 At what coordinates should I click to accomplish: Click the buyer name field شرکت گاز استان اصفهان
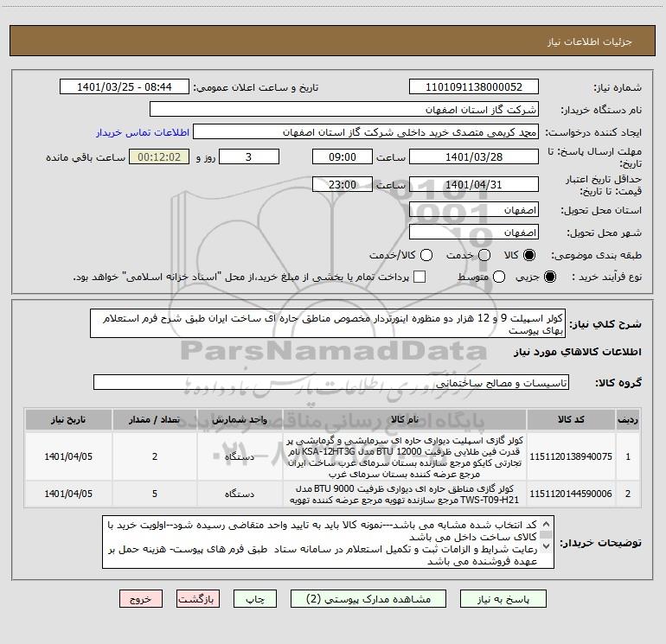pyautogui.click(x=344, y=109)
